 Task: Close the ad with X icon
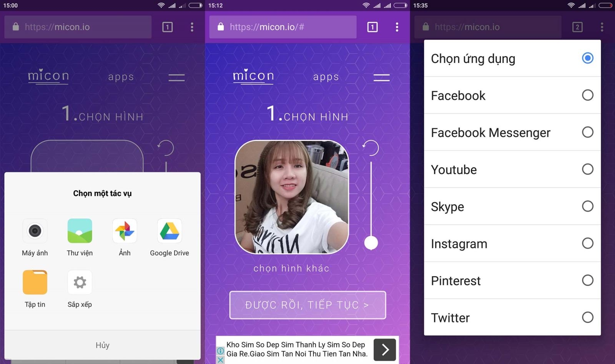tap(220, 360)
